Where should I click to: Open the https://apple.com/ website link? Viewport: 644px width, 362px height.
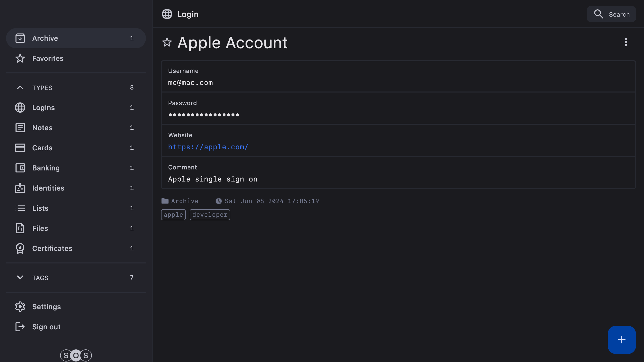pos(208,147)
